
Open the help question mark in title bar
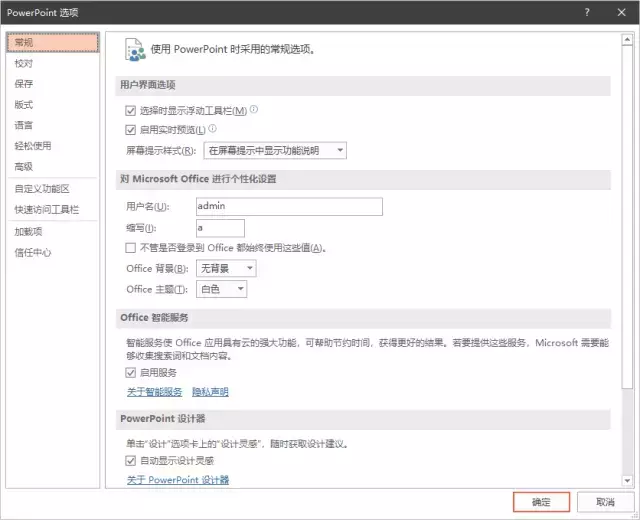587,12
